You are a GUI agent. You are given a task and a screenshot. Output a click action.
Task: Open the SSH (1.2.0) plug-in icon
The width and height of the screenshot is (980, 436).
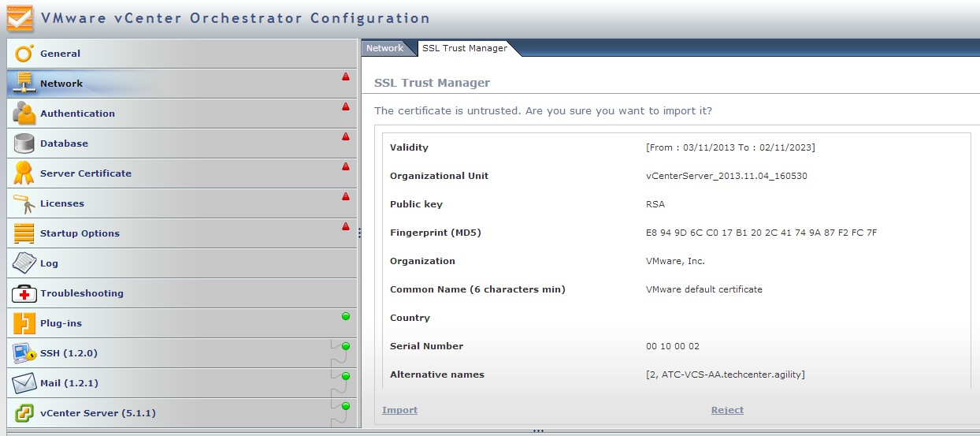coord(24,353)
